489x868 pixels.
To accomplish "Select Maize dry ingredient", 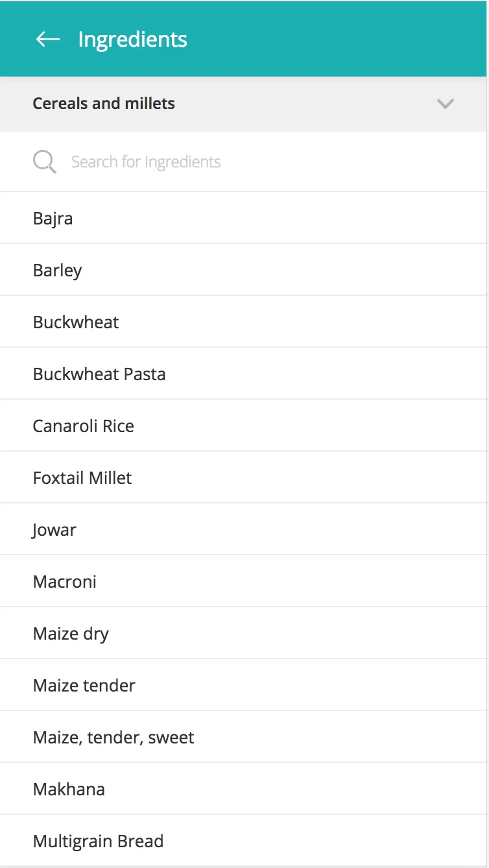I will tap(71, 634).
